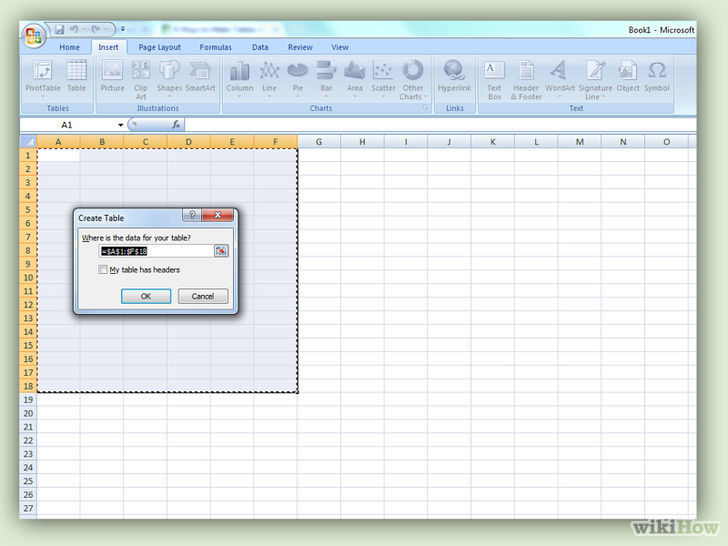This screenshot has height=546, width=728.
Task: Click the PivotTable icon in the ribbon
Action: pyautogui.click(x=42, y=76)
